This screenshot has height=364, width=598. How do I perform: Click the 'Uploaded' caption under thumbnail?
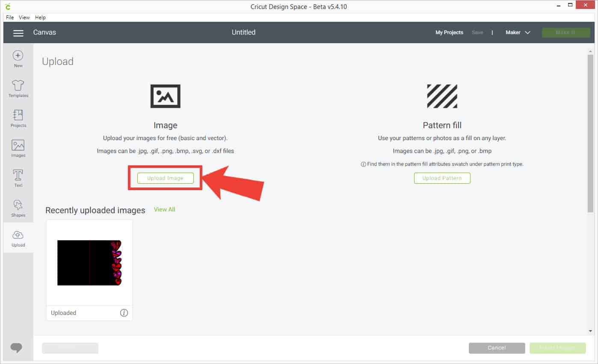click(63, 313)
